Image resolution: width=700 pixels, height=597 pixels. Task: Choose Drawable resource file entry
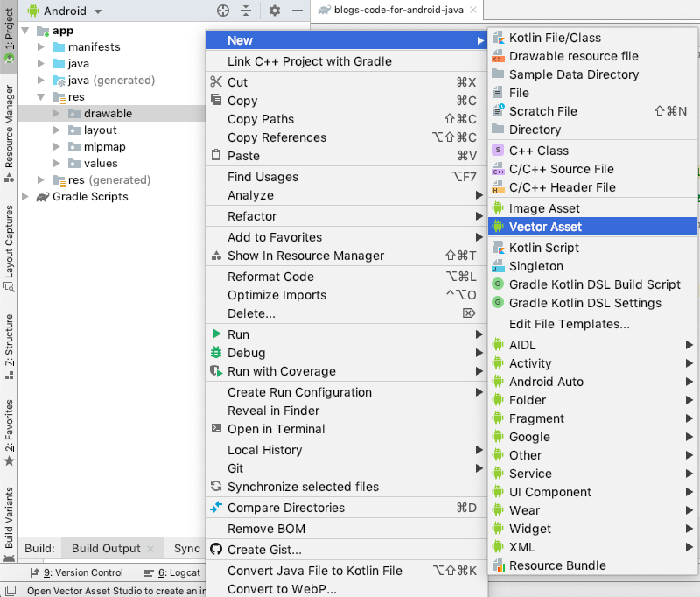point(593,56)
